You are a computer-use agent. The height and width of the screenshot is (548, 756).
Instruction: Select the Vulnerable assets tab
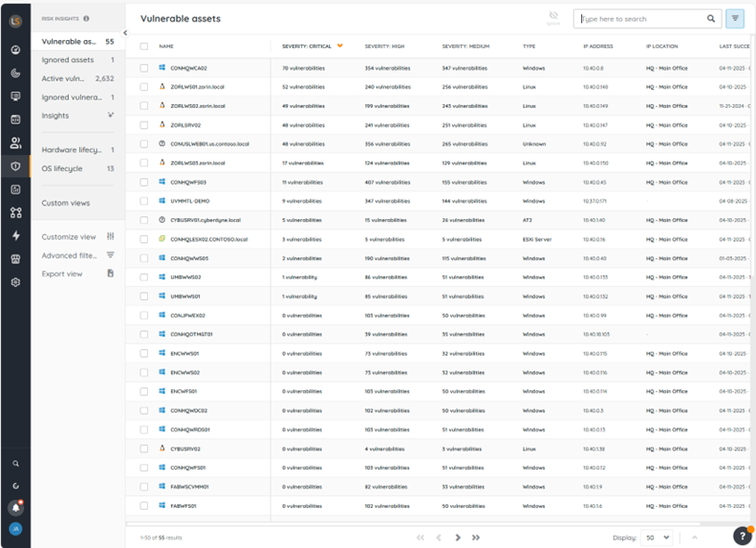(77, 41)
